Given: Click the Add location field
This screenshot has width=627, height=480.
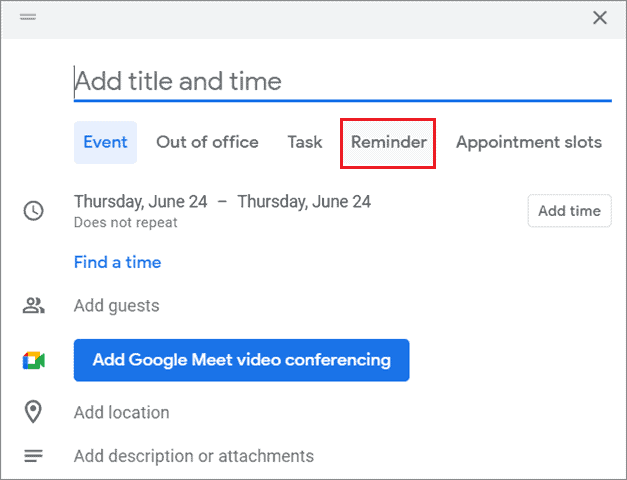Looking at the screenshot, I should click(122, 412).
